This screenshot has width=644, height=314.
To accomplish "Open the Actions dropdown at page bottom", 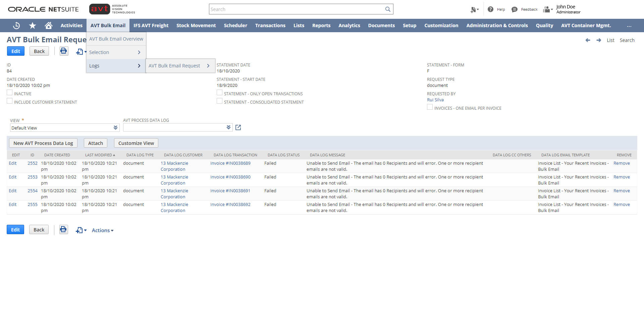I will [x=102, y=230].
